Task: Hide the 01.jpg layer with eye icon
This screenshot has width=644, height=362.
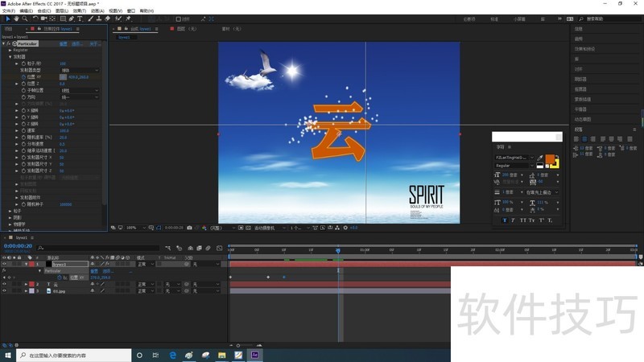Action: [4, 291]
